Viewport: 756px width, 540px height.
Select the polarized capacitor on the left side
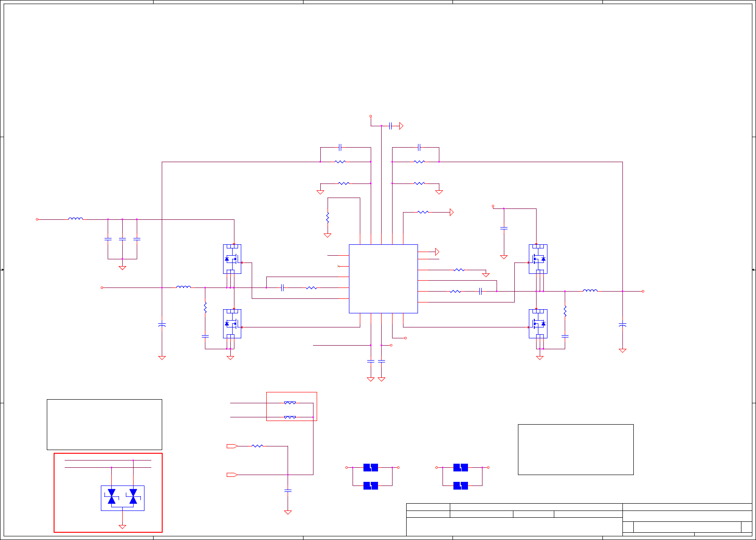pyautogui.click(x=162, y=325)
